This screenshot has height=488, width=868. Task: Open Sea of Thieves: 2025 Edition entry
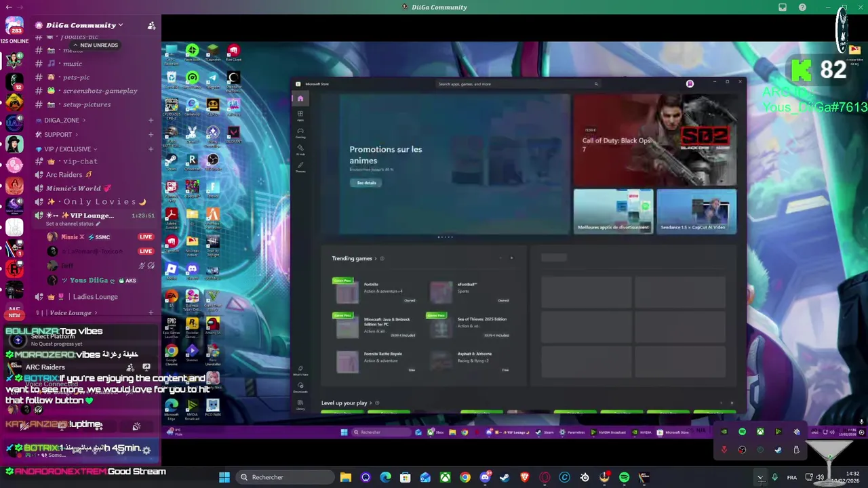(x=469, y=327)
